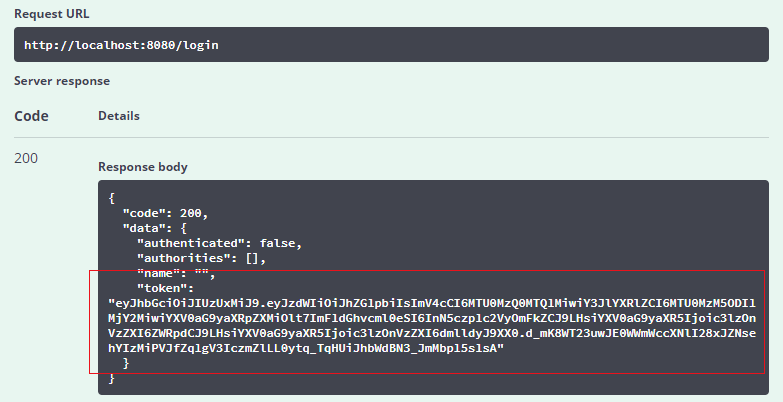Click the "code": 200 line

click(x=165, y=213)
